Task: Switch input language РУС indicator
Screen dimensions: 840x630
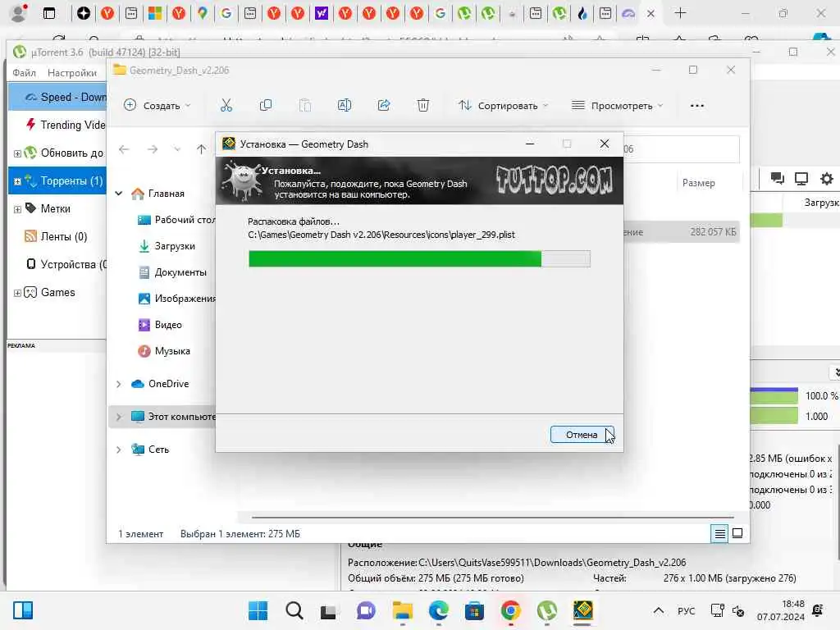Action: 687,610
